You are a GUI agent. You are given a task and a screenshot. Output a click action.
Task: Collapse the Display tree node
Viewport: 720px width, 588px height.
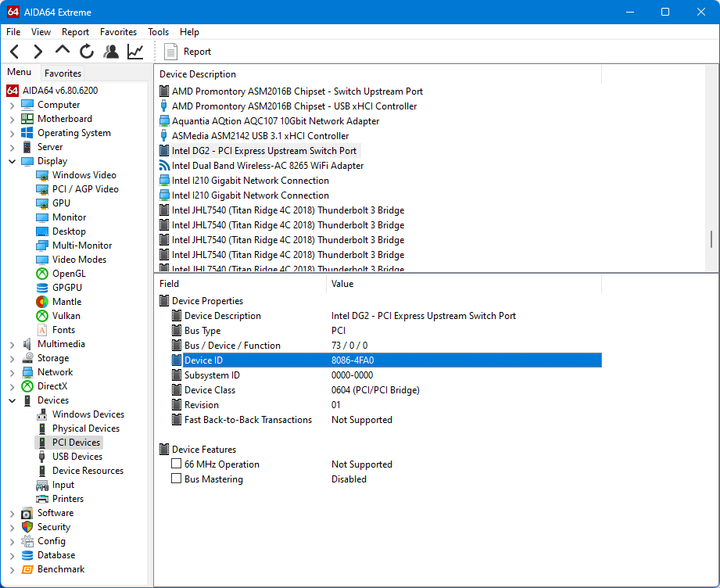(13, 161)
